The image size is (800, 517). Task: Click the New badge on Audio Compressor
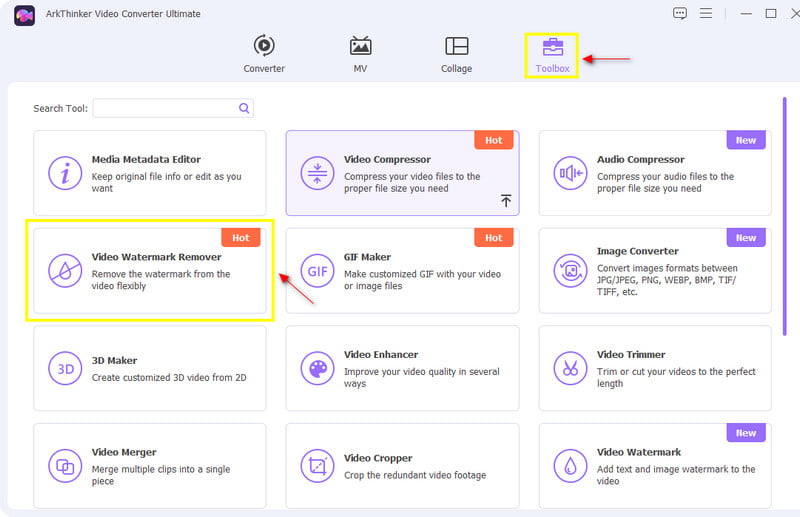[746, 140]
